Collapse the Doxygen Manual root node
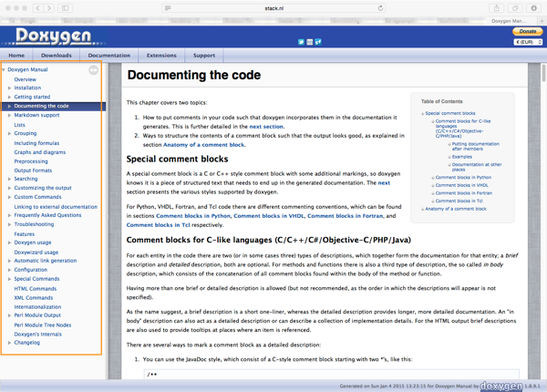 click(x=4, y=69)
